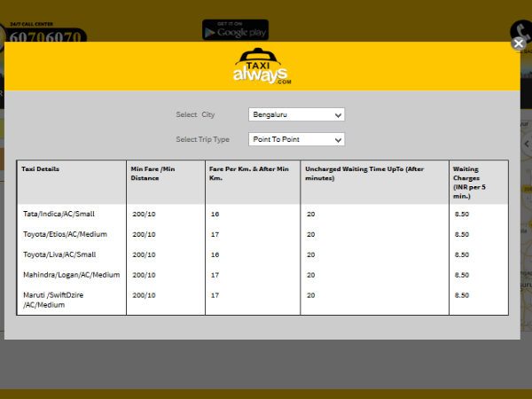Click the TaxiAlways.com logo

coord(262,66)
